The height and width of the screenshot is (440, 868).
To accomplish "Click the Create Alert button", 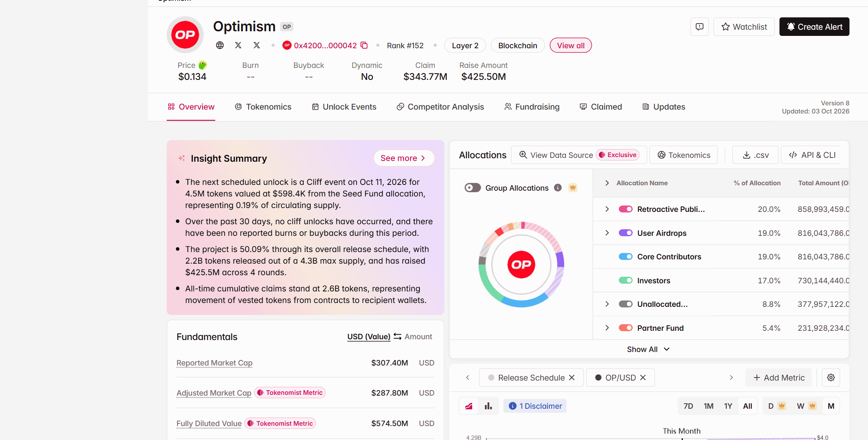I will (x=814, y=27).
